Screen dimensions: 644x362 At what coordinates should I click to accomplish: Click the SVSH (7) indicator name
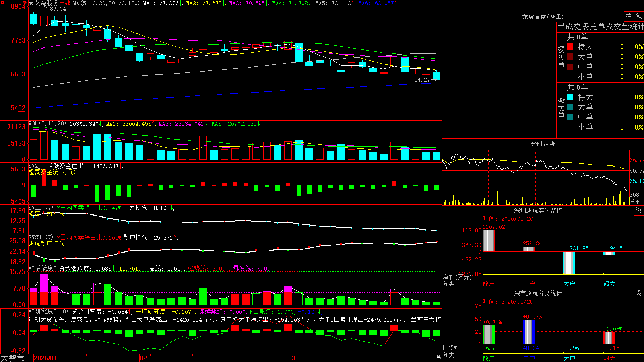pyautogui.click(x=41, y=238)
